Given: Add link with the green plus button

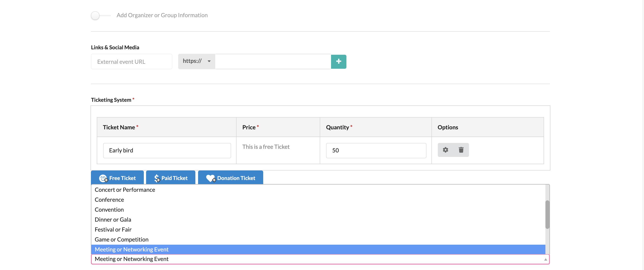Looking at the screenshot, I should [339, 62].
